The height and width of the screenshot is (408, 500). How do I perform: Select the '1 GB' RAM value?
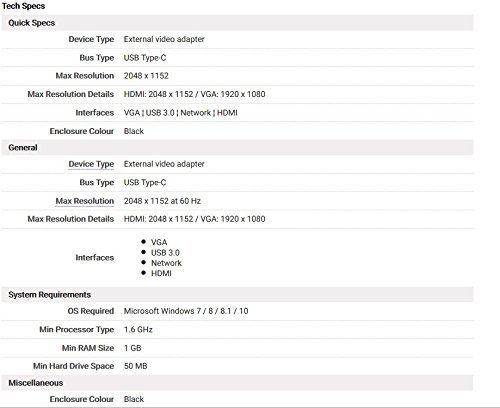coord(132,348)
